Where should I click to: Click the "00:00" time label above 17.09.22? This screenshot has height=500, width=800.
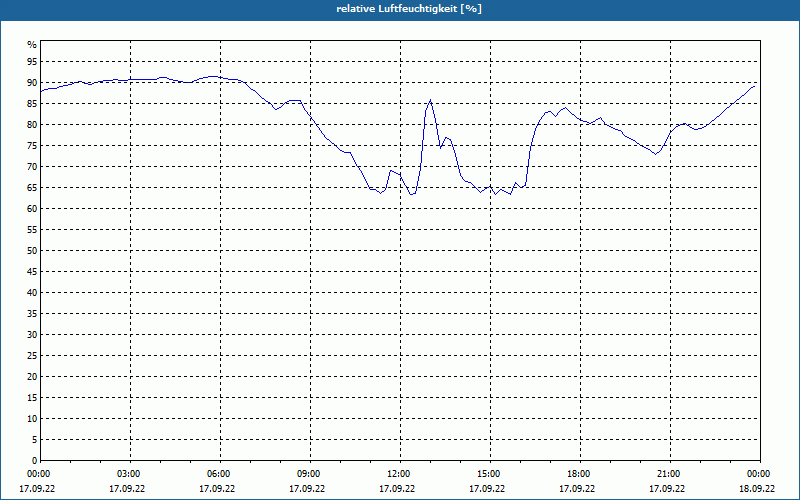click(x=37, y=474)
